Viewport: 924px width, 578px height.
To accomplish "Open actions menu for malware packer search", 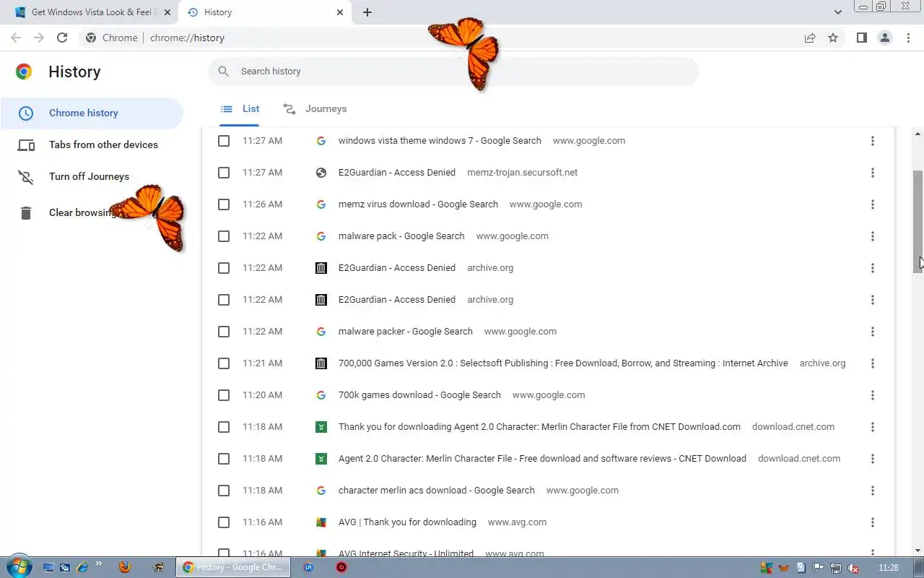I will point(873,332).
